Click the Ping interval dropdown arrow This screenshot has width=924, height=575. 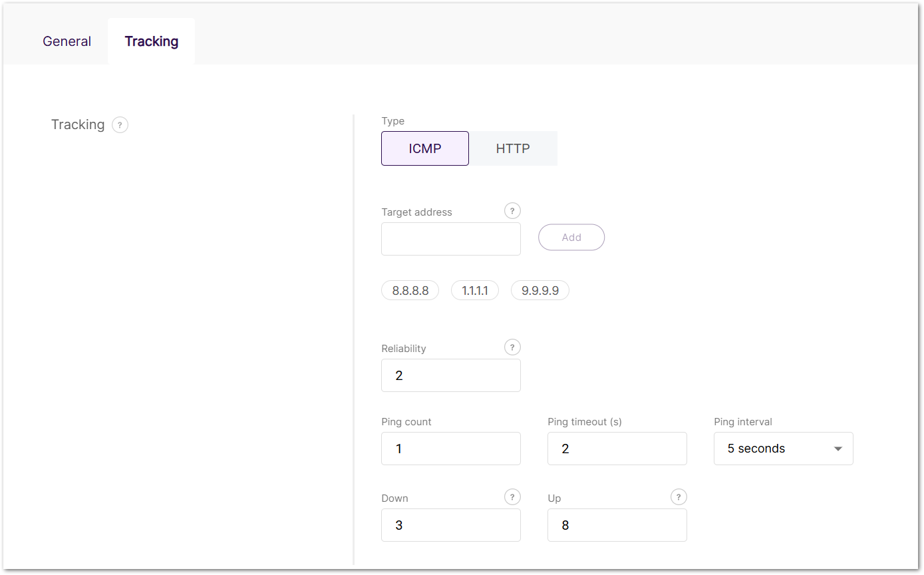click(x=838, y=449)
